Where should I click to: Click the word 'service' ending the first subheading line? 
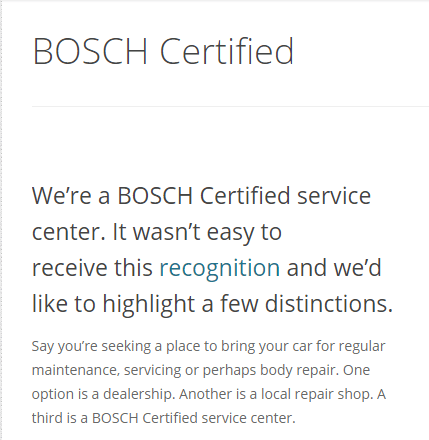pyautogui.click(x=334, y=196)
